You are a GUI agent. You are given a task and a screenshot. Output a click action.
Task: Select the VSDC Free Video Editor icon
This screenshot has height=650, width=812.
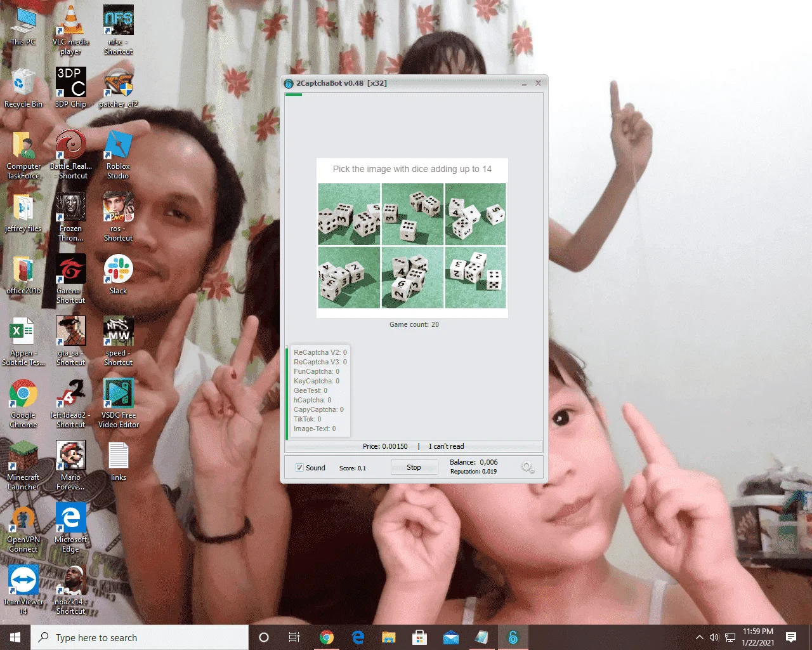tap(119, 404)
